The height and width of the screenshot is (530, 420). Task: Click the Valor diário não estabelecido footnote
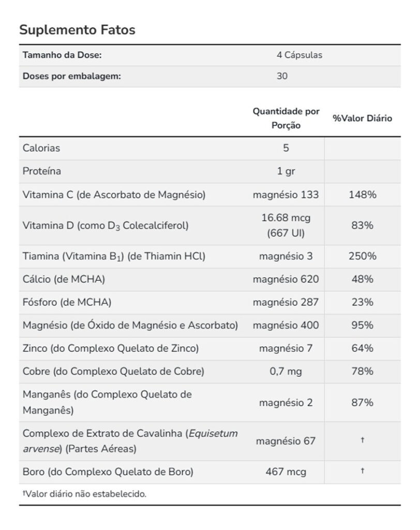coord(84,494)
